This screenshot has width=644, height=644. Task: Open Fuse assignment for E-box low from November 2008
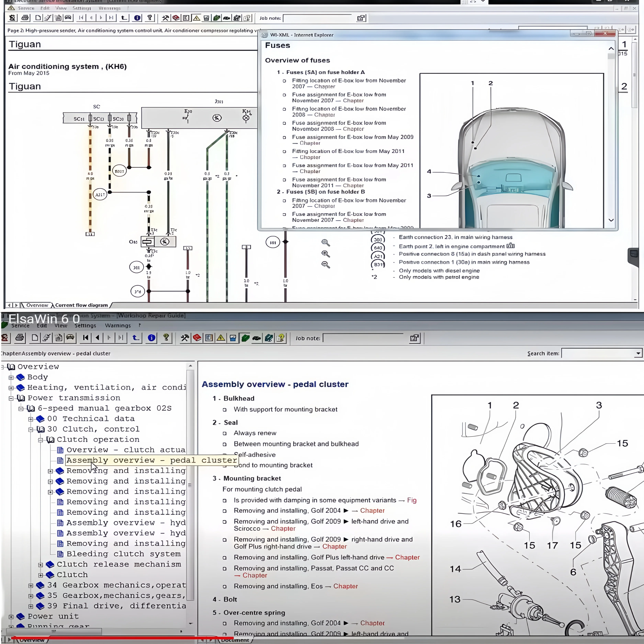(x=339, y=126)
